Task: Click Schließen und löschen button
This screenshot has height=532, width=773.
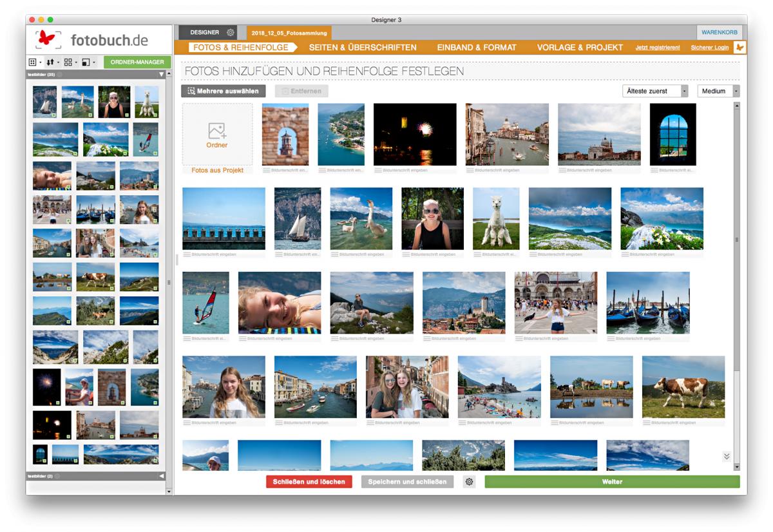Action: [x=309, y=482]
